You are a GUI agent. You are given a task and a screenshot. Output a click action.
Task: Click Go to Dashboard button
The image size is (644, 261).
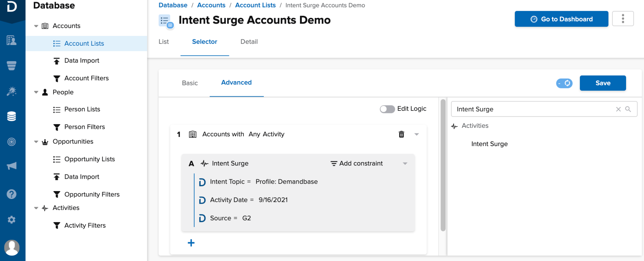tap(561, 19)
